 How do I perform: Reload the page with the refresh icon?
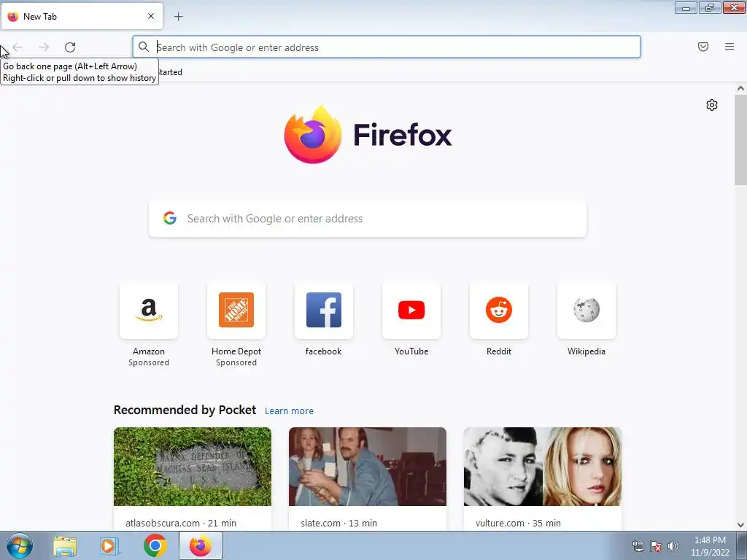click(70, 47)
